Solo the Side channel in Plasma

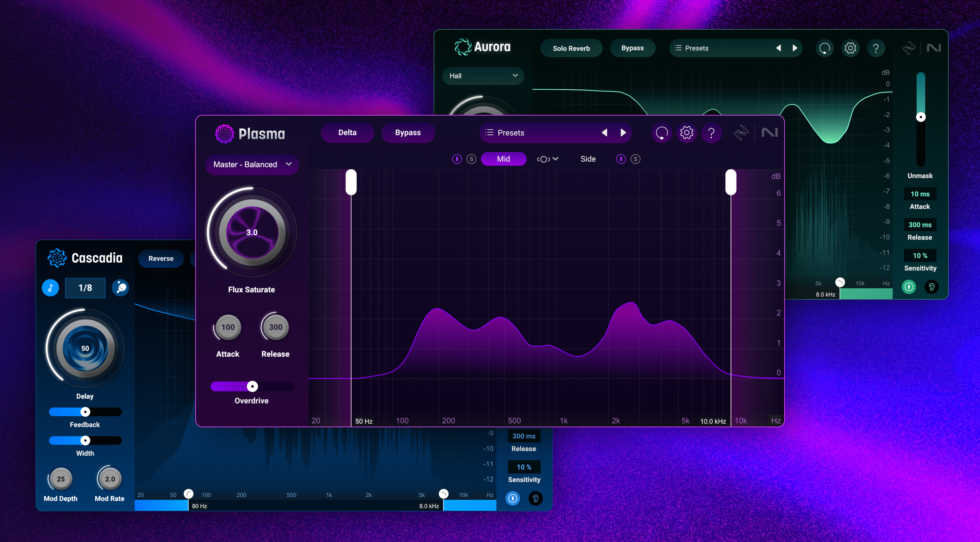pos(635,159)
